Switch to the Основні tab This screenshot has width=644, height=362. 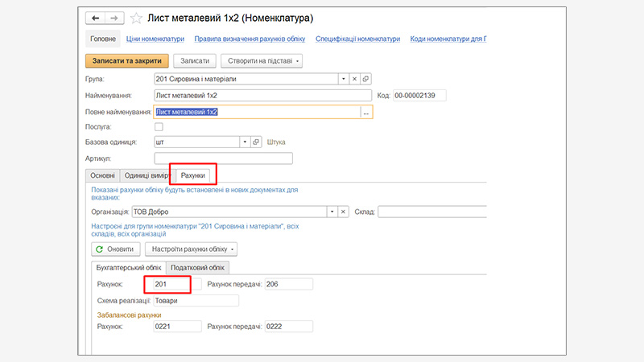point(102,175)
